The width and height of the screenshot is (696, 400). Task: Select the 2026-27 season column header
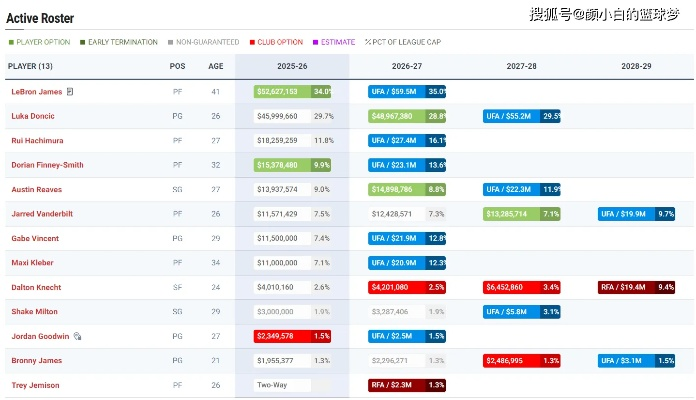407,66
